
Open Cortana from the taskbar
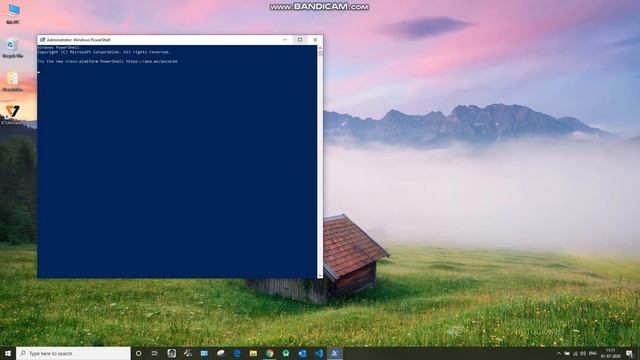click(138, 353)
